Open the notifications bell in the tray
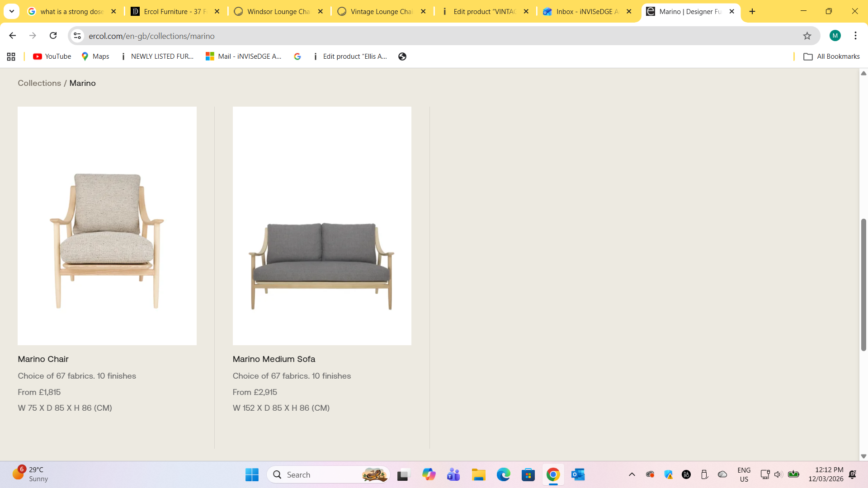Screen dimensions: 868x488 point(853,474)
